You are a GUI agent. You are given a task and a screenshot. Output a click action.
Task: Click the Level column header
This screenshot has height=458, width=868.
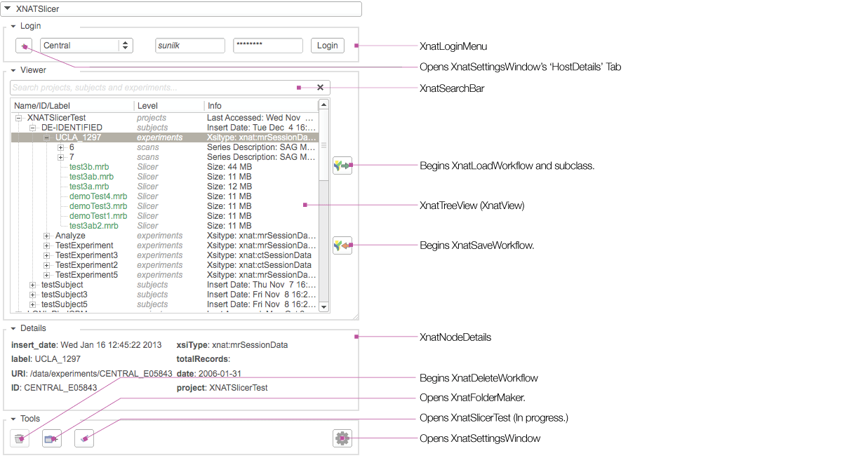[x=147, y=105]
